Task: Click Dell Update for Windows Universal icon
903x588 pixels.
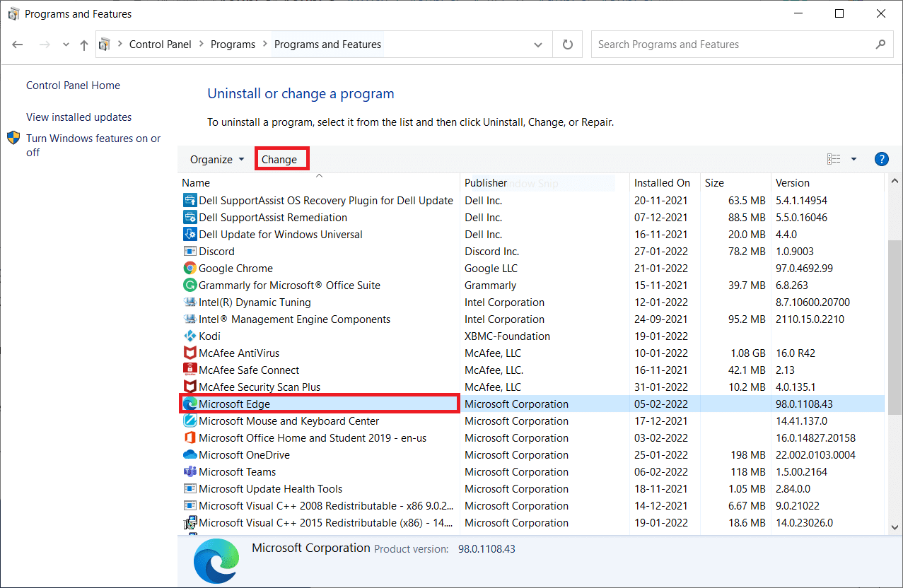Action: 190,235
